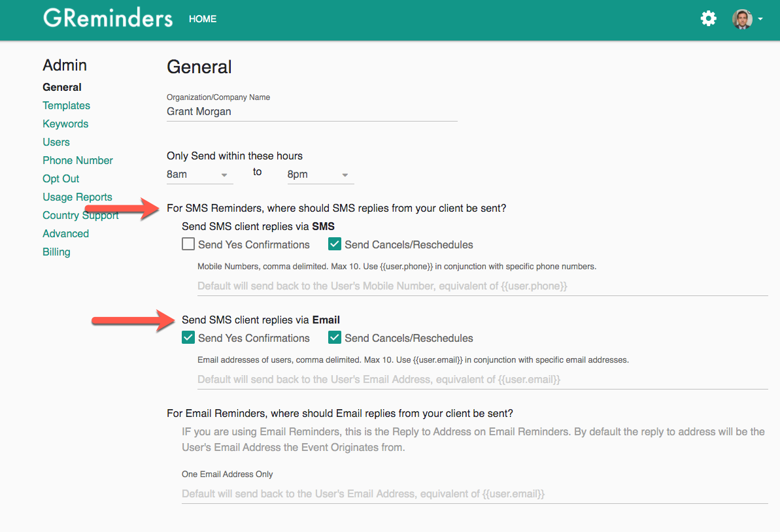Viewport: 780px width, 532px height.
Task: Open the Billing page
Action: tap(56, 252)
